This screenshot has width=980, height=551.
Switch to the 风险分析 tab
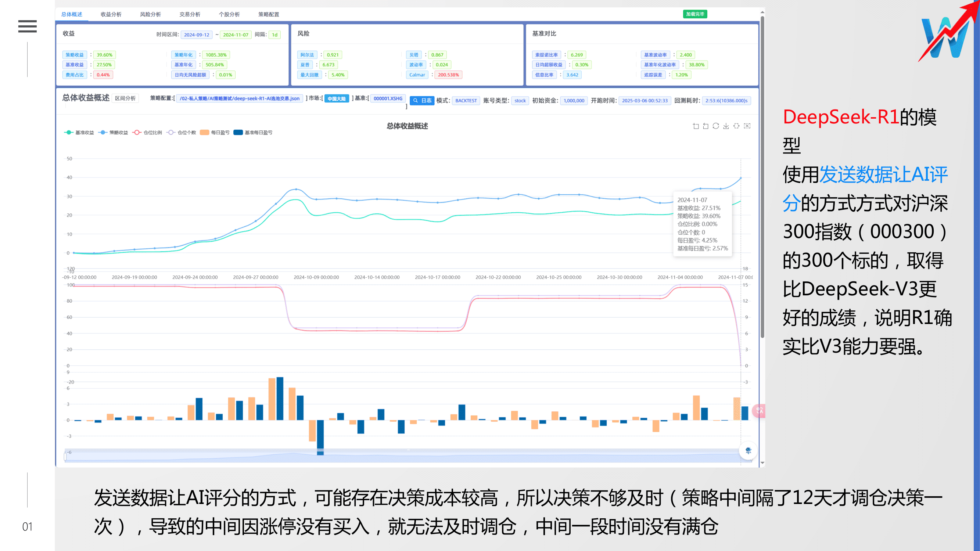tap(150, 14)
